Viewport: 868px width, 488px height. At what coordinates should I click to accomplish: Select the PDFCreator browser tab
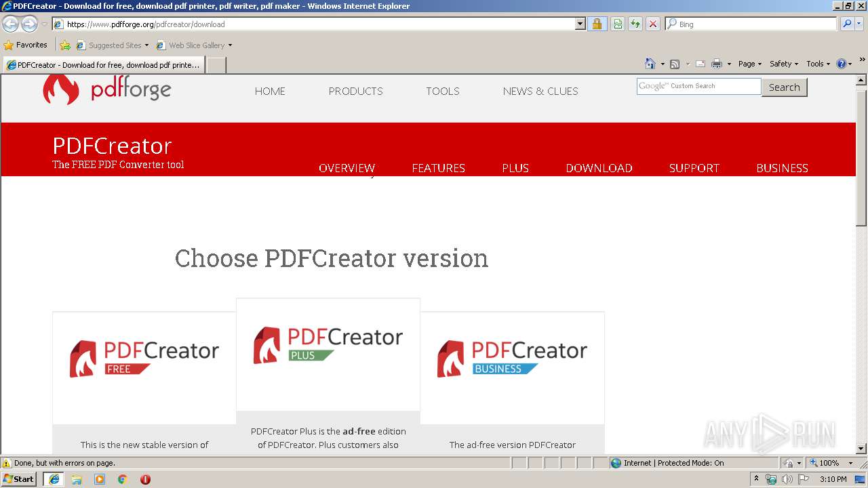tap(104, 65)
